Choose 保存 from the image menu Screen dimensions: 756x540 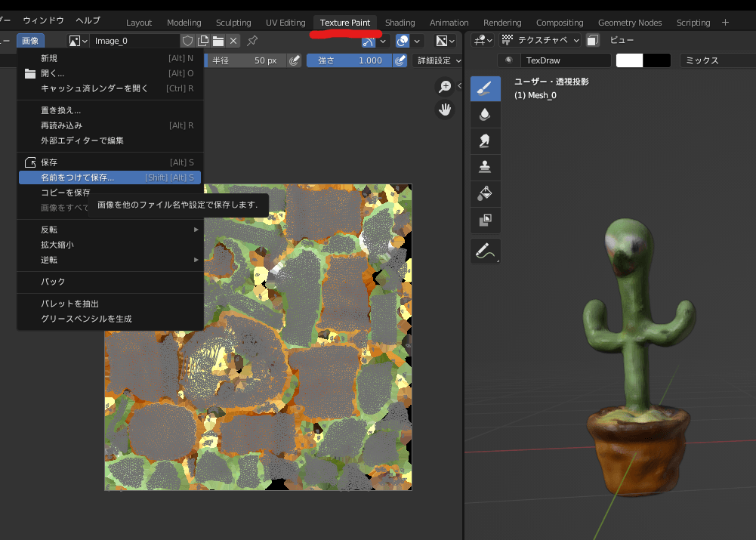[x=110, y=162]
